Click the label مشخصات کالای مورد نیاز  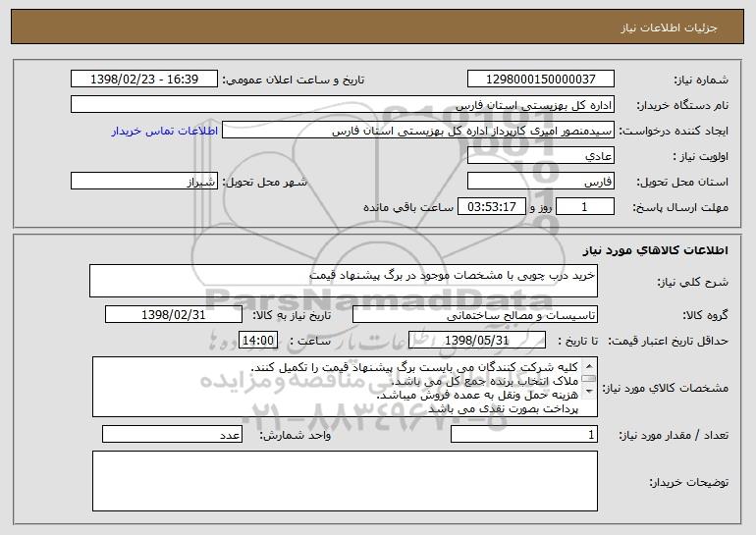tap(666, 388)
